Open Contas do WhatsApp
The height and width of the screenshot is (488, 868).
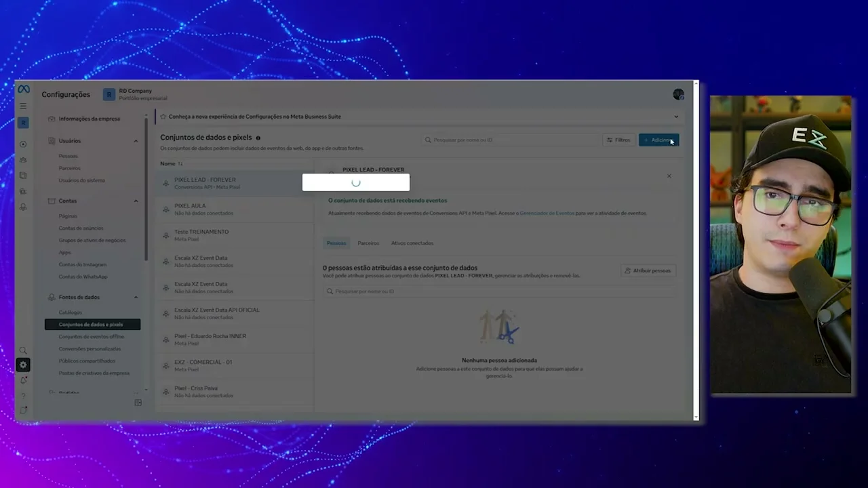(83, 277)
